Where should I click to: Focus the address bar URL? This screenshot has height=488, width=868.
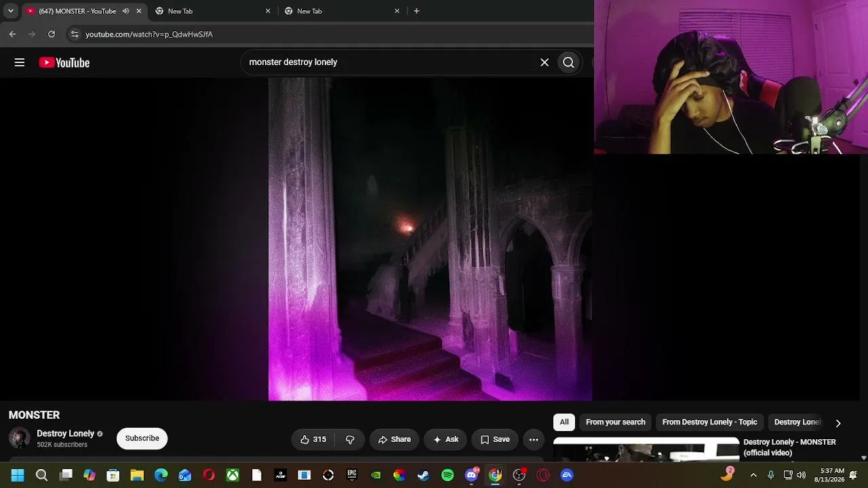(149, 34)
